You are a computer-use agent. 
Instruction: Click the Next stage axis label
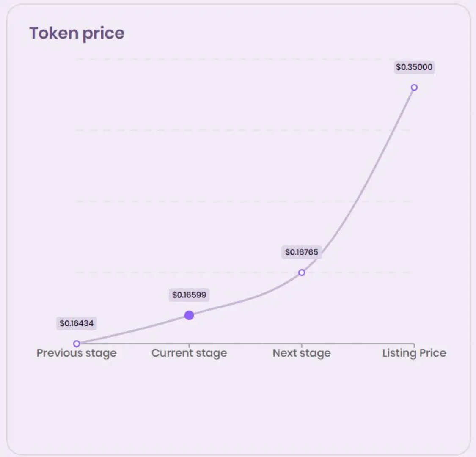(302, 353)
